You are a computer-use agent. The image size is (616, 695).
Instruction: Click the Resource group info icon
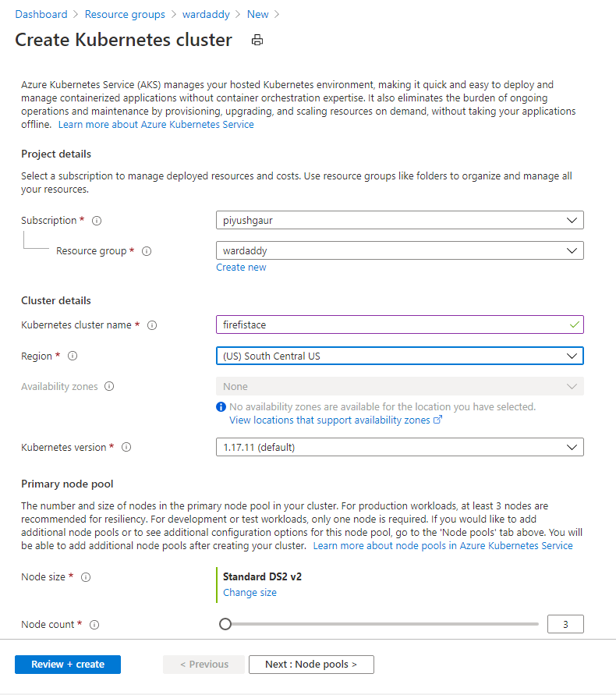(x=148, y=250)
